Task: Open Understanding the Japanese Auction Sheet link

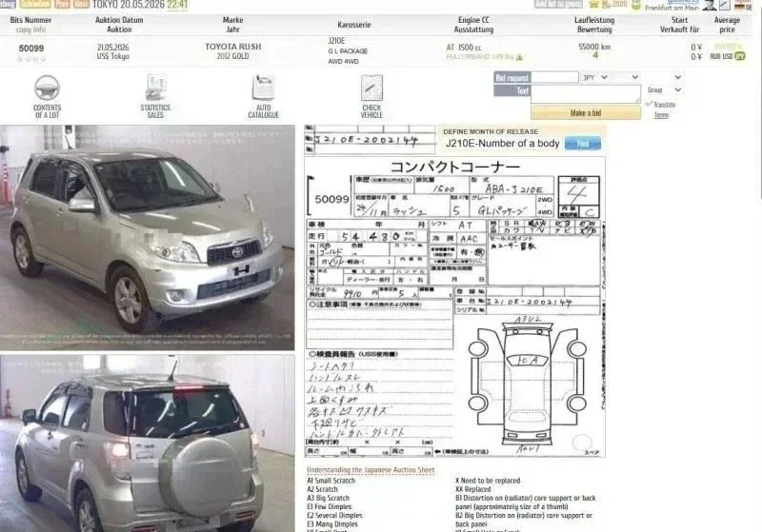Action: 371,470
